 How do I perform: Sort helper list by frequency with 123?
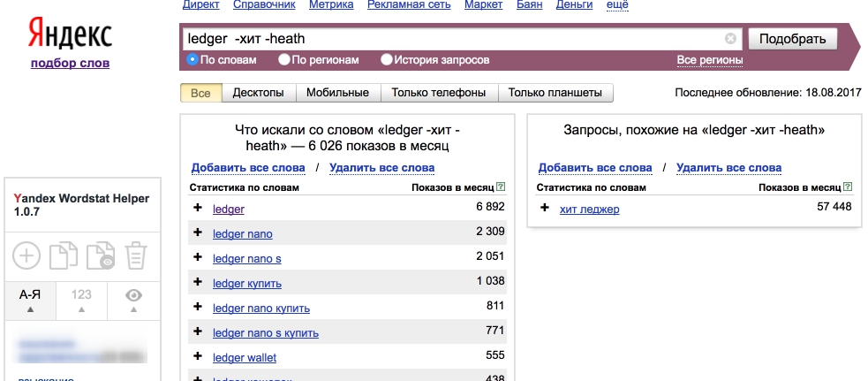(81, 300)
